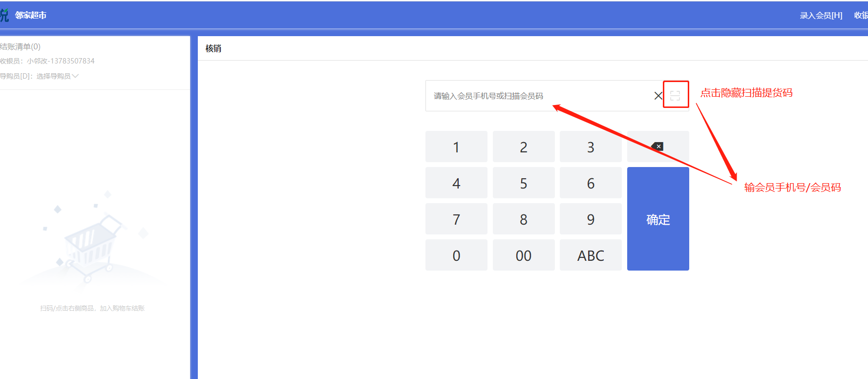Screen dimensions: 868x379
Task: Open 录入会员[H] in the top bar
Action: point(821,16)
